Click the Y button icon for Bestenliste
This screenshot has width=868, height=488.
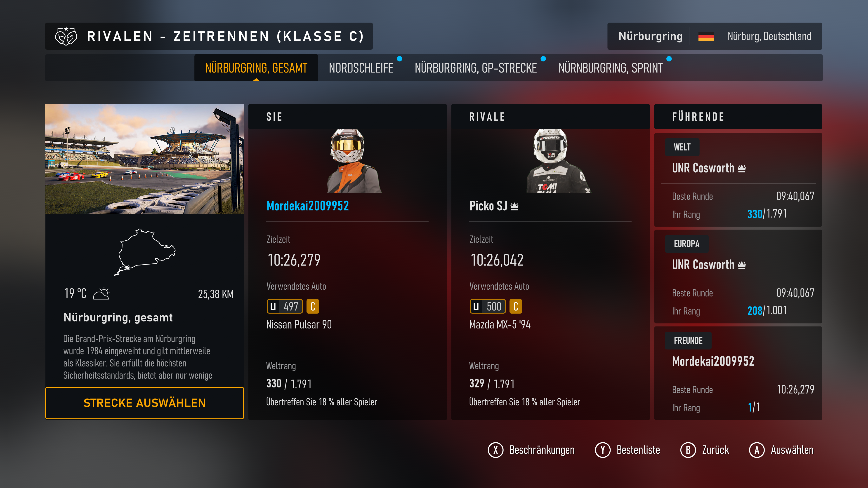pos(602,450)
